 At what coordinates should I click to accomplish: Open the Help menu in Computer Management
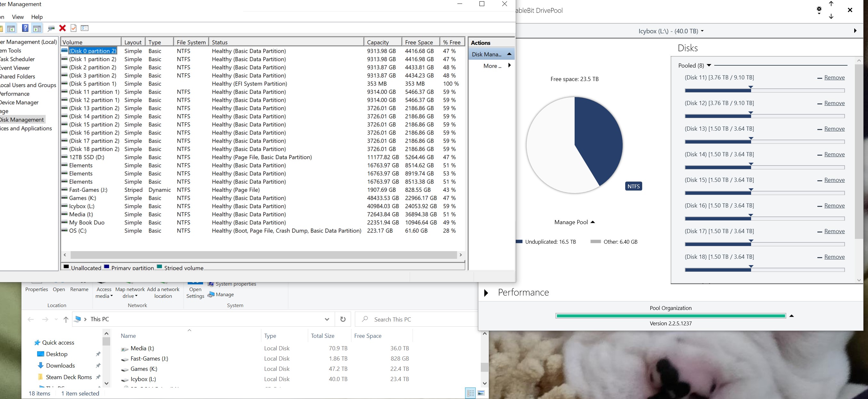pos(37,17)
